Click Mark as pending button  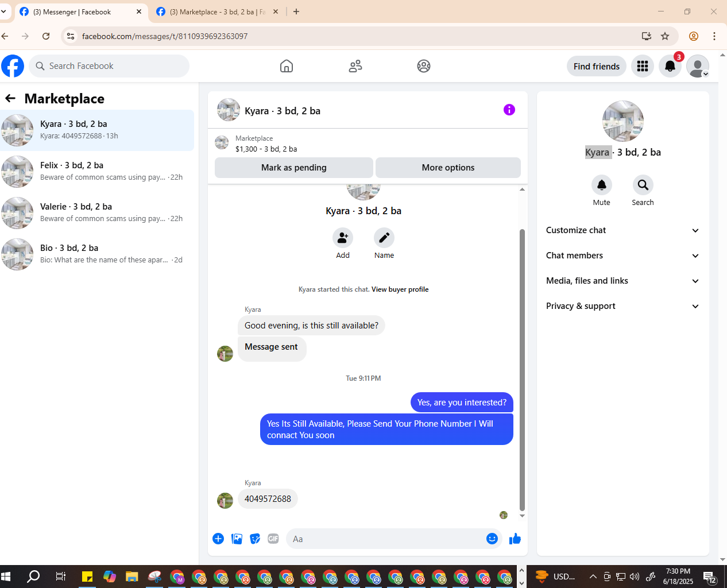(294, 168)
